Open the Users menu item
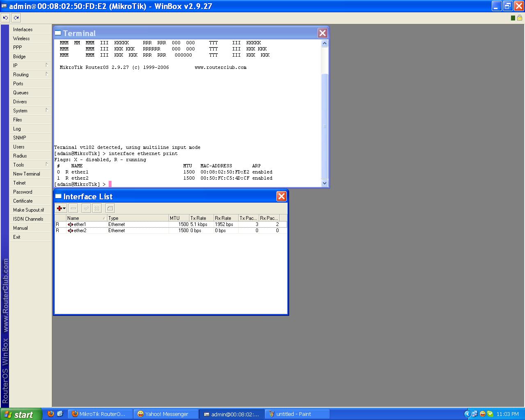 pos(30,147)
